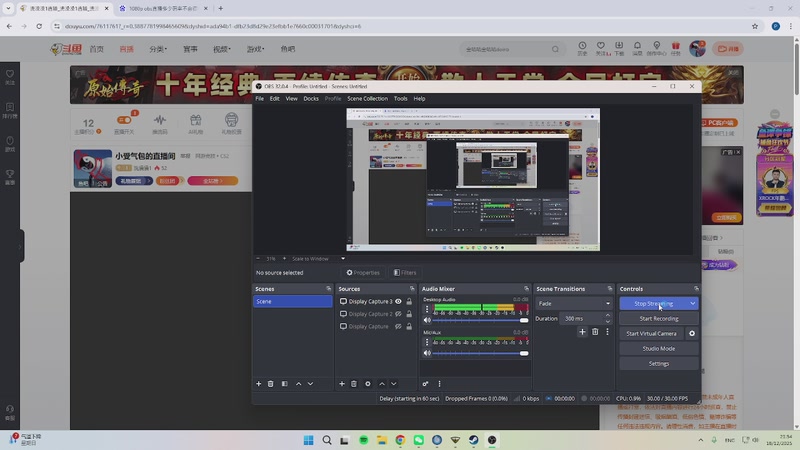The height and width of the screenshot is (450, 800).
Task: Pop out the Sources dock
Action: (412, 289)
